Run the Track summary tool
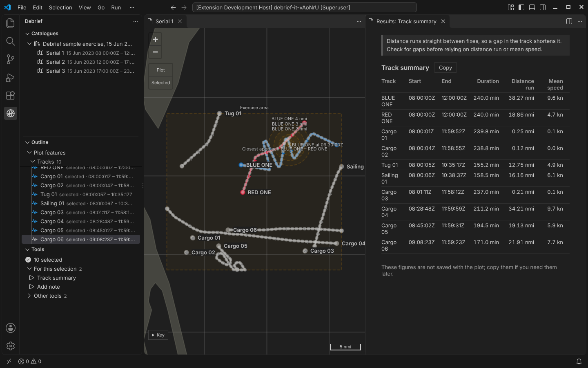Screen dimensions: 588x368 (x=56, y=278)
